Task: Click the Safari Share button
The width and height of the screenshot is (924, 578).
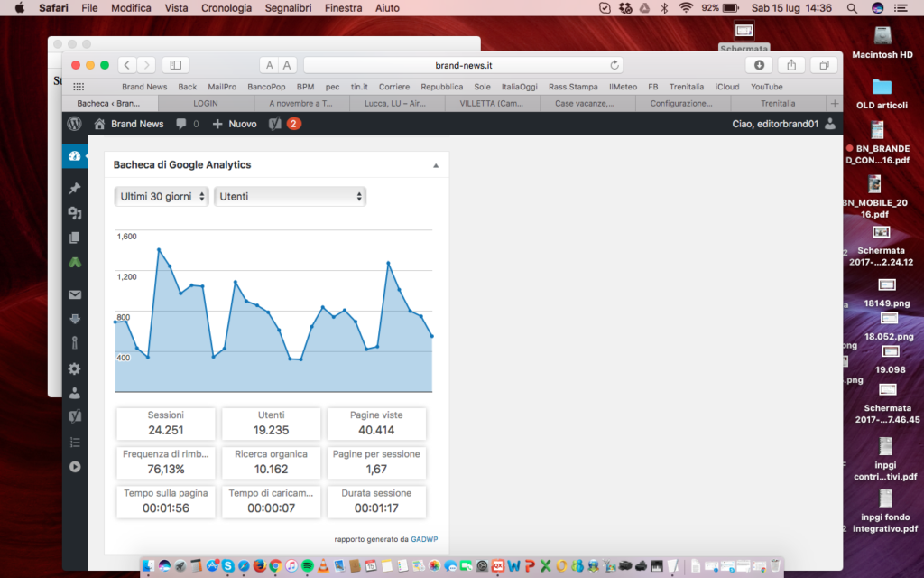Action: [791, 65]
